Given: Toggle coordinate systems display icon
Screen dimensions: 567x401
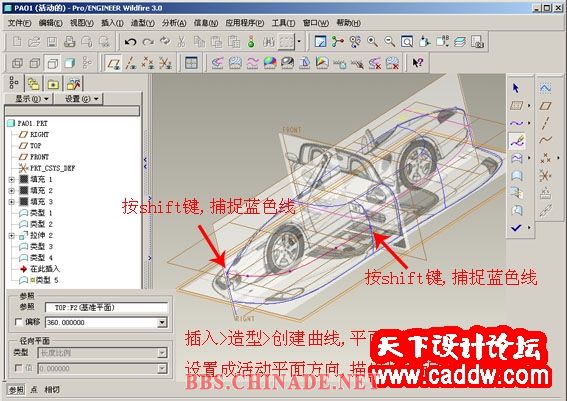Looking at the screenshot, I should pyautogui.click(x=165, y=64).
